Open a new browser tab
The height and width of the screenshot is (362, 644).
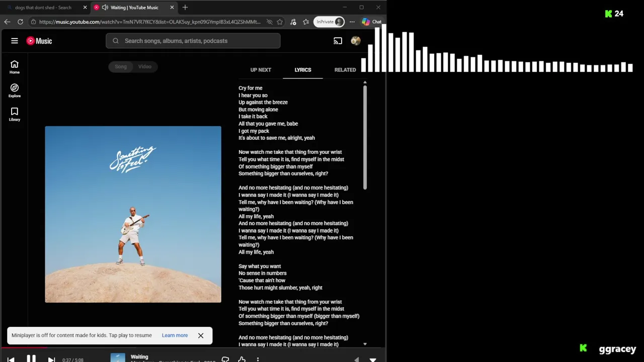(x=185, y=8)
